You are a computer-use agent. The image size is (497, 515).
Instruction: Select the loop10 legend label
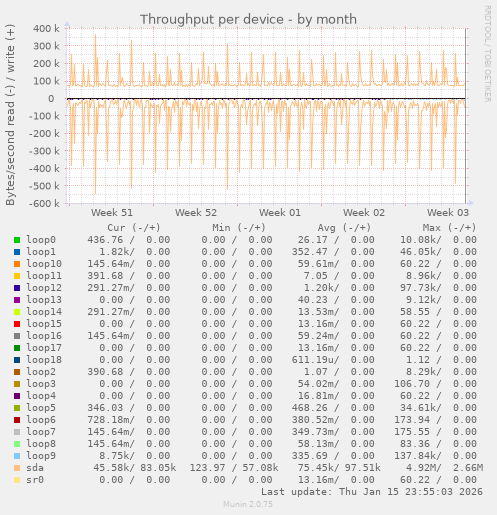pyautogui.click(x=44, y=264)
